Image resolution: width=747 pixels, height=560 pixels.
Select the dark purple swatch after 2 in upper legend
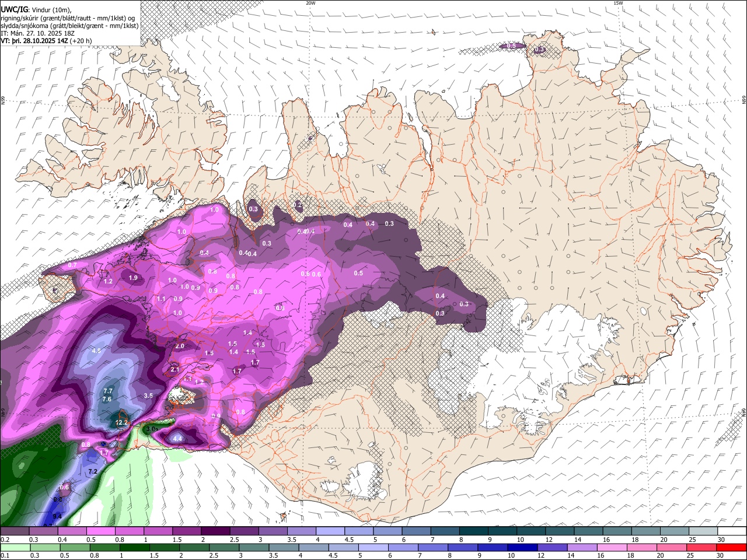216,531
